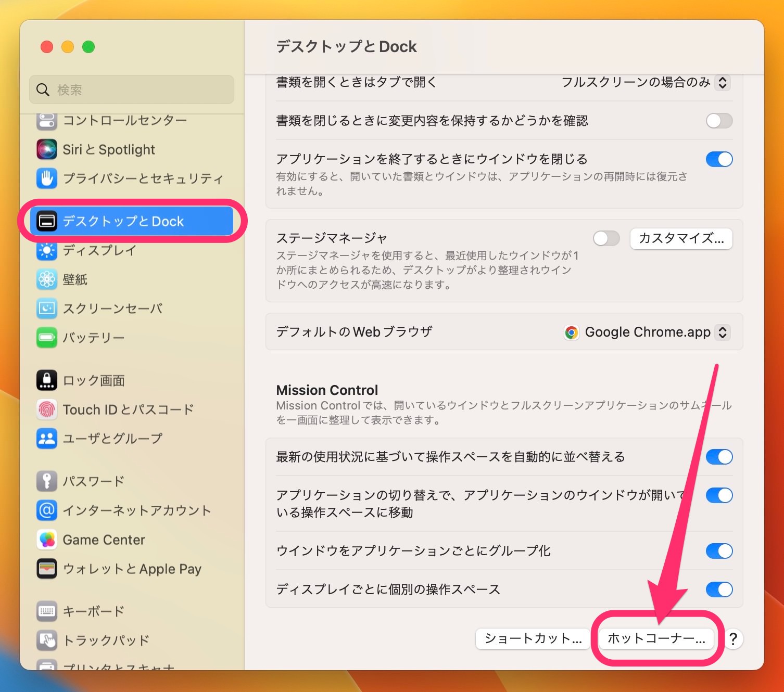Select the Display (ディスプレイ) sun icon
Image resolution: width=784 pixels, height=692 pixels.
pos(47,250)
